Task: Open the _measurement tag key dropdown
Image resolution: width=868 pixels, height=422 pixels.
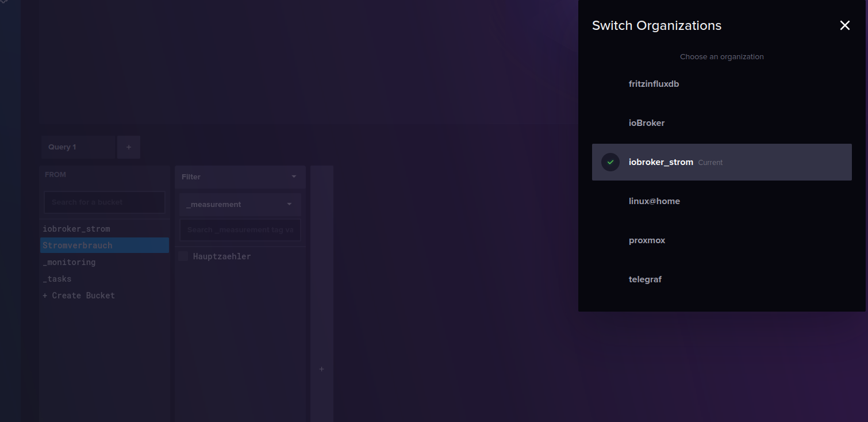Action: point(240,205)
